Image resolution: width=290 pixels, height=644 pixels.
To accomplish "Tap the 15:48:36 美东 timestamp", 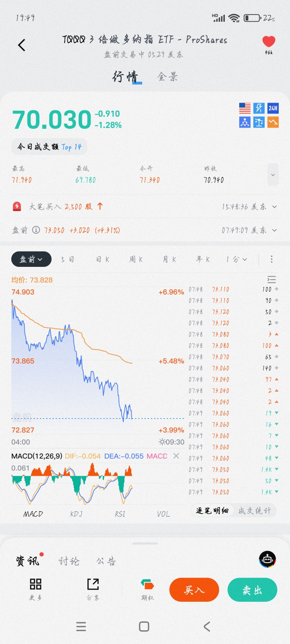I will pos(244,206).
